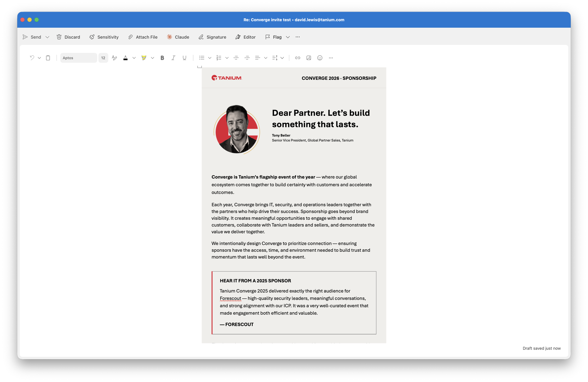Screen dimensions: 588x382
Task: Launch the Claude add-in
Action: 178,37
